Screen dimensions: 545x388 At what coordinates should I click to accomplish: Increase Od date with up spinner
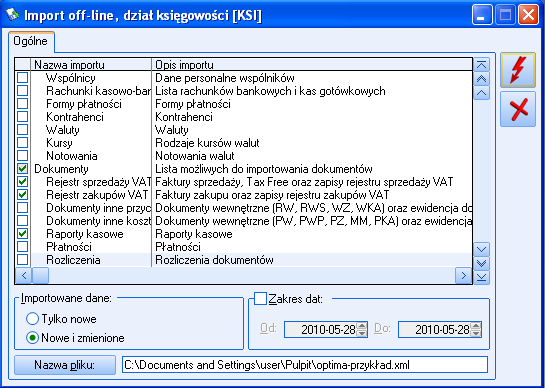pyautogui.click(x=362, y=326)
